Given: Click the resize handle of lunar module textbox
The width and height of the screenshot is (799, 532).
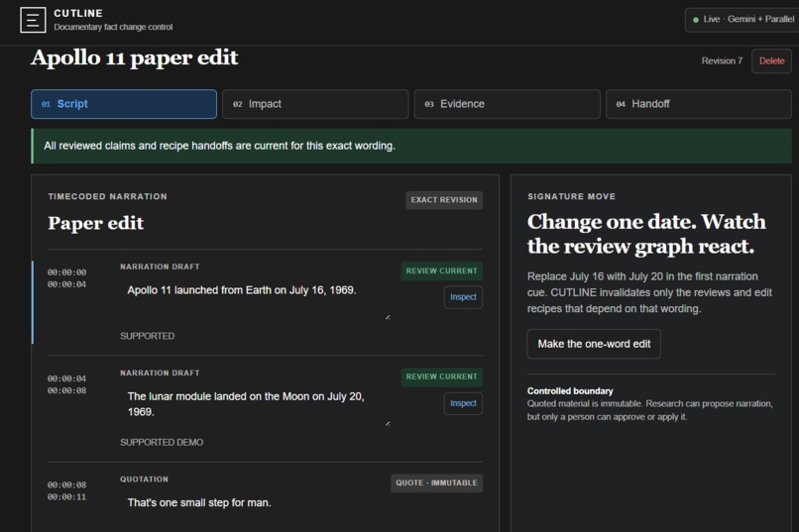Looking at the screenshot, I should tap(388, 424).
